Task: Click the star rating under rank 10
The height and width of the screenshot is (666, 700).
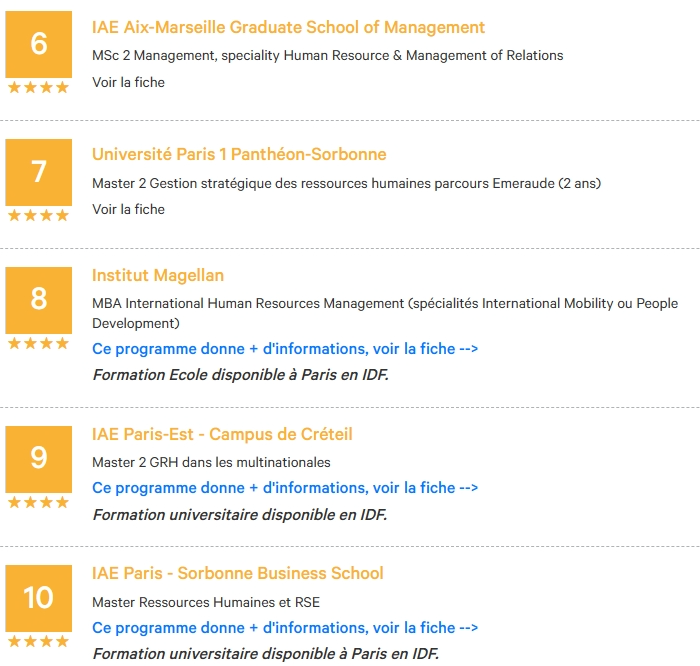Action: [x=38, y=641]
